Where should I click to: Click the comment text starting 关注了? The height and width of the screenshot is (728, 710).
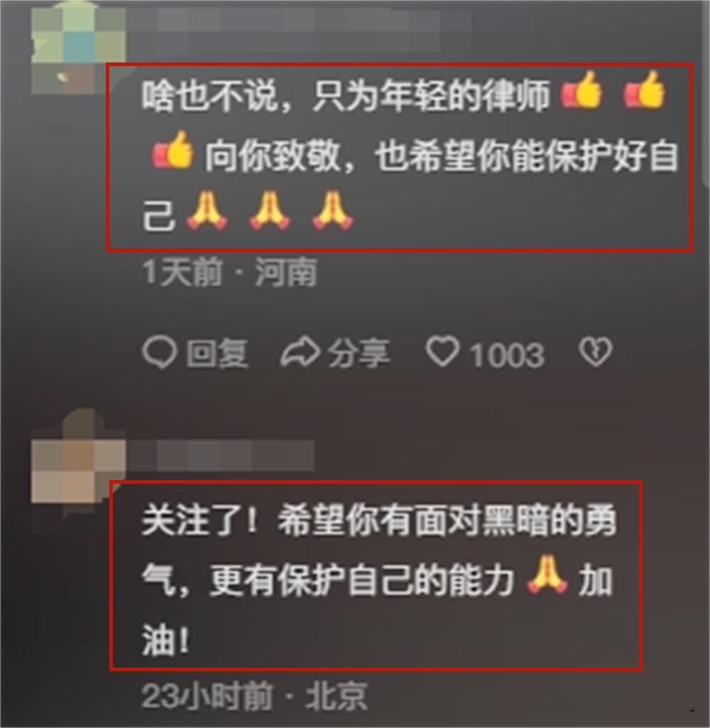coord(379,580)
